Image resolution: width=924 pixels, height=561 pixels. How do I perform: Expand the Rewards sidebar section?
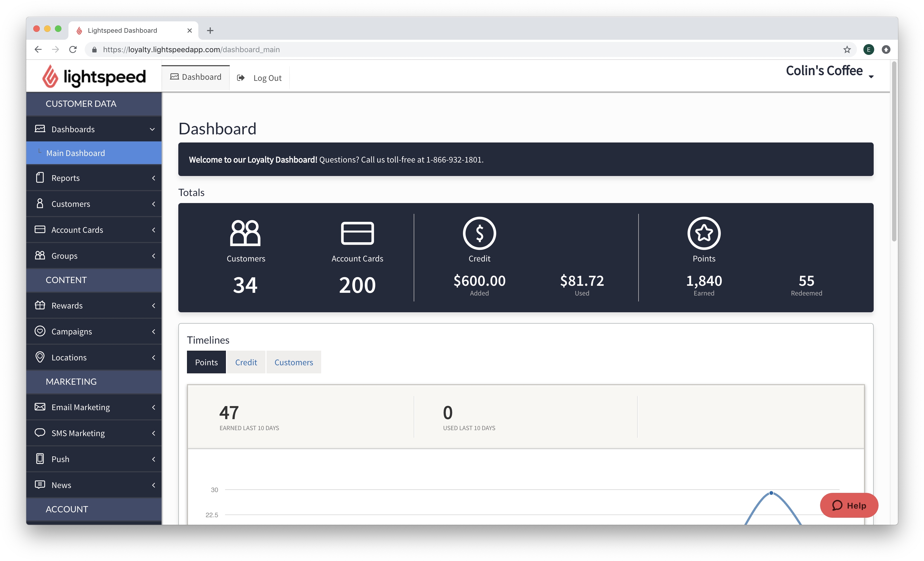click(x=153, y=306)
